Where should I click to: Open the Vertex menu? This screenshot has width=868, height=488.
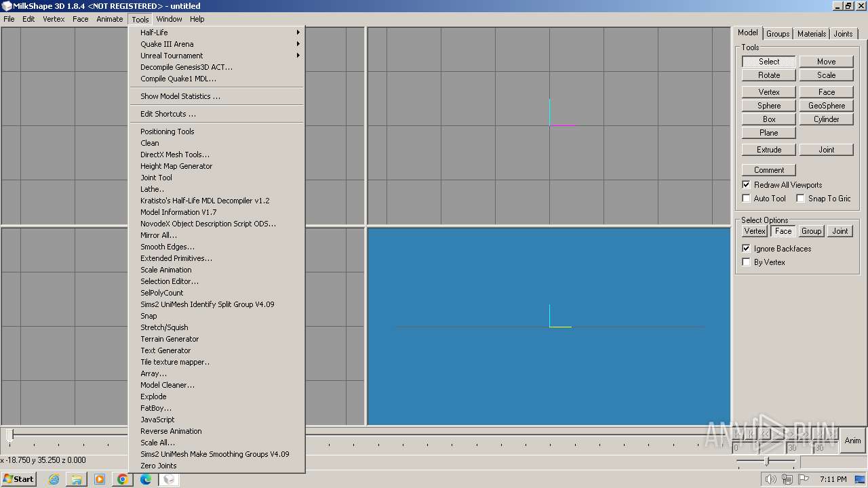tap(54, 19)
